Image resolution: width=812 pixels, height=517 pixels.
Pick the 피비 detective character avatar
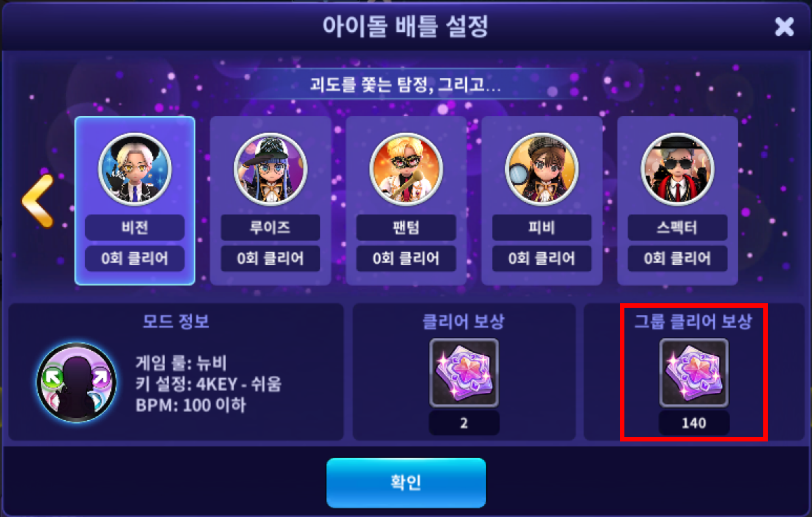click(542, 170)
